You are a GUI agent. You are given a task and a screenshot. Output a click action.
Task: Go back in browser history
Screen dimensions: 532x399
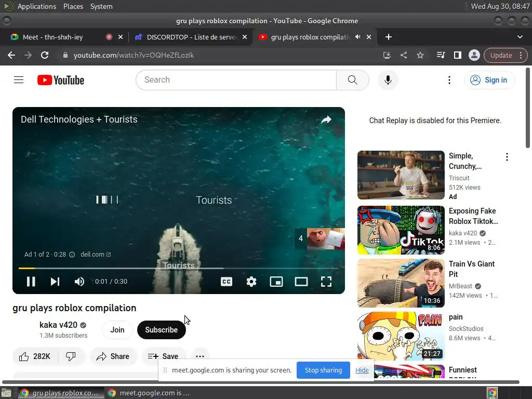tap(11, 55)
